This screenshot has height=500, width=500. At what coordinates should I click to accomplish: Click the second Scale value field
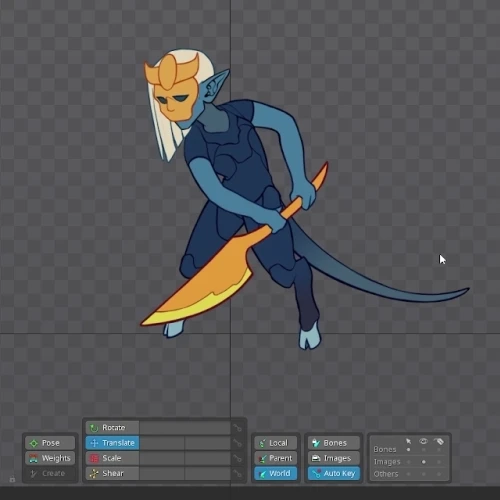coord(208,458)
